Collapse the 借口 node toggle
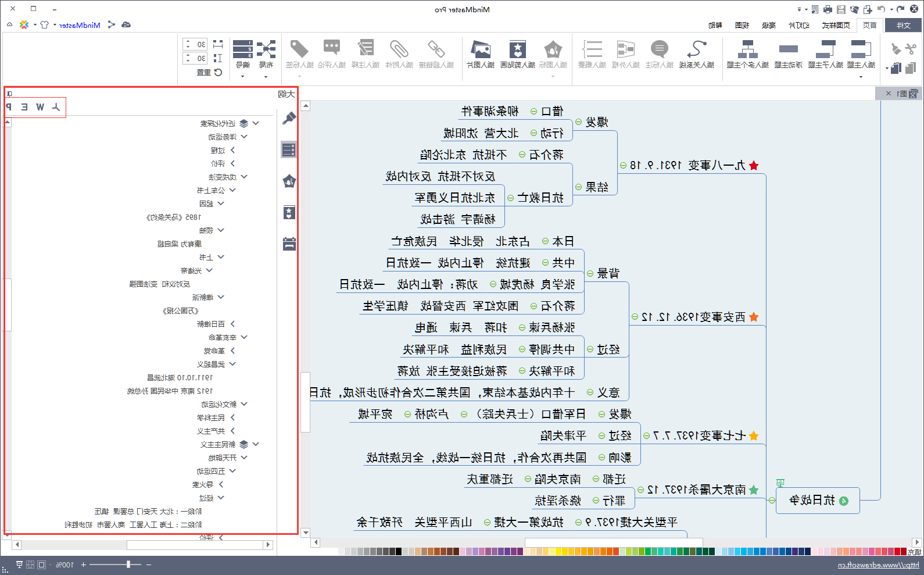 pos(533,111)
